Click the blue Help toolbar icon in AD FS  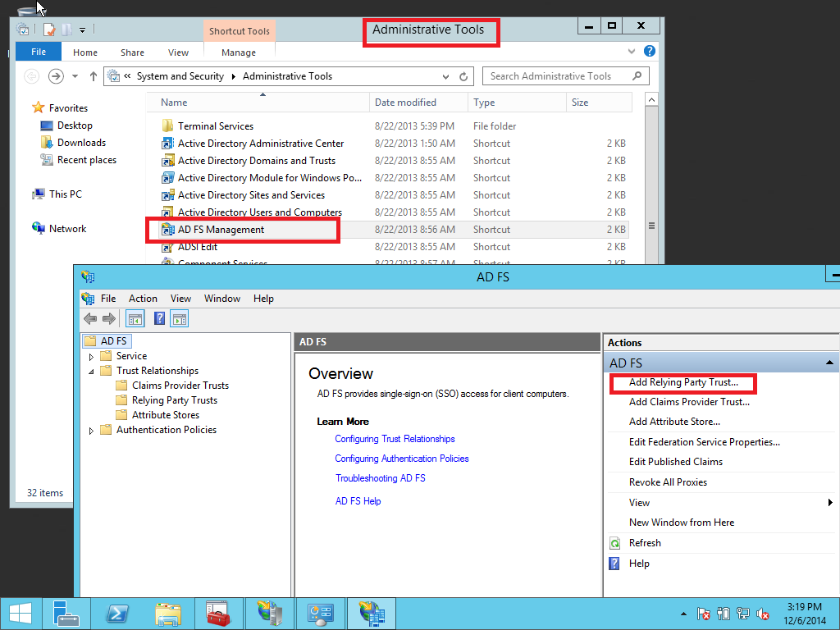[x=160, y=319]
